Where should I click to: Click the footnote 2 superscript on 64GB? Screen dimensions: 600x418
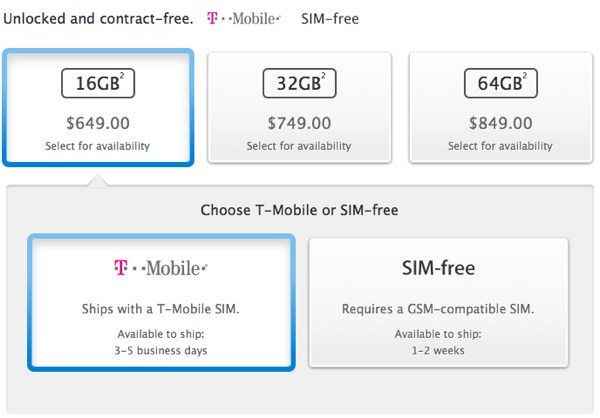click(x=525, y=75)
